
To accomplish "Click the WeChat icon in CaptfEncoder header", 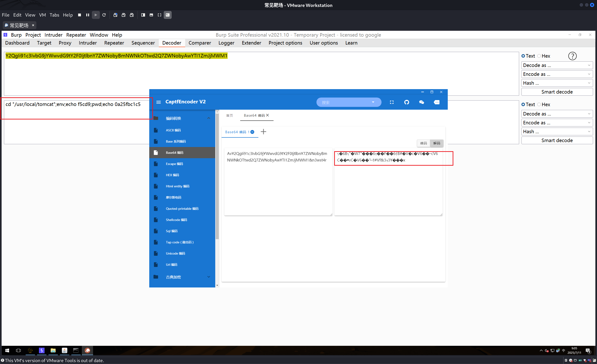I will pyautogui.click(x=422, y=102).
